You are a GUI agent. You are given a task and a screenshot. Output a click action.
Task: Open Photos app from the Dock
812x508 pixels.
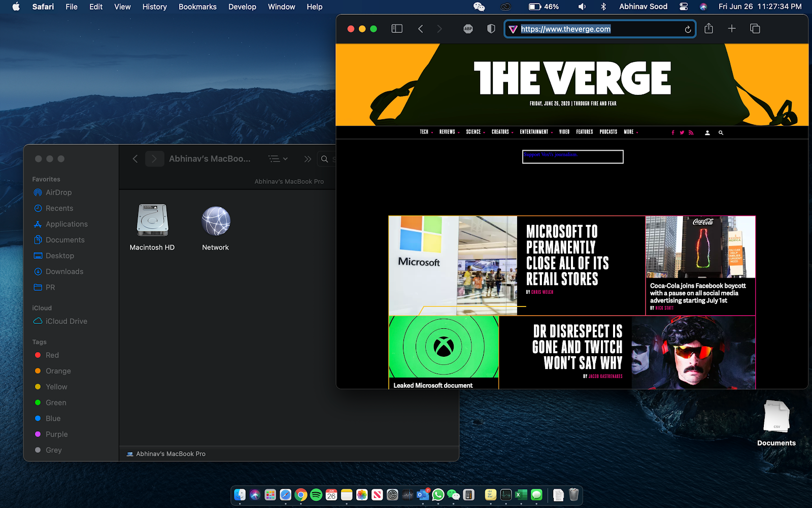[x=362, y=495]
